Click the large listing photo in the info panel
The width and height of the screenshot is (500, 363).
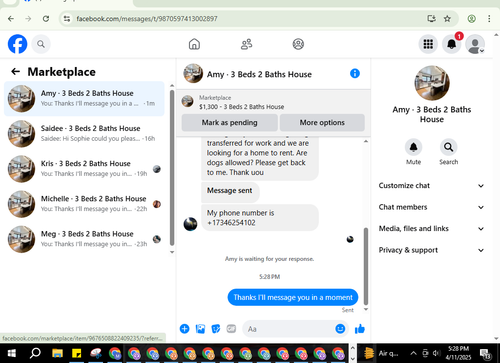pos(432,83)
